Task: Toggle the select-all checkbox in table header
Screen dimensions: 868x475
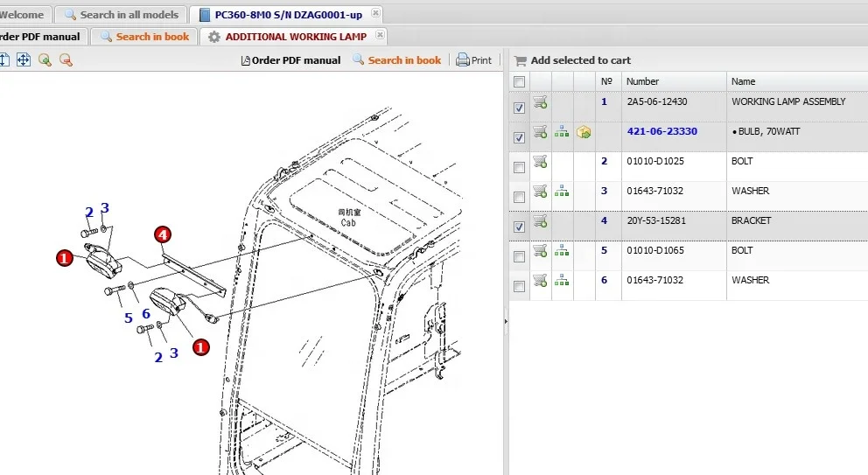Action: [519, 82]
